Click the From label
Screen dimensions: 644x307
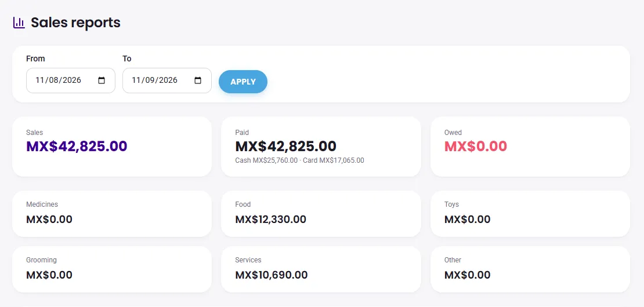[x=35, y=59]
